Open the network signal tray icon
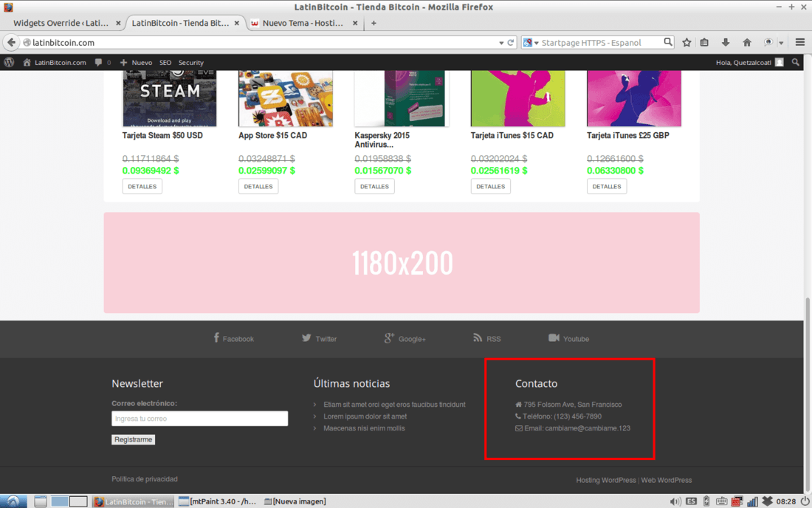 pyautogui.click(x=752, y=501)
